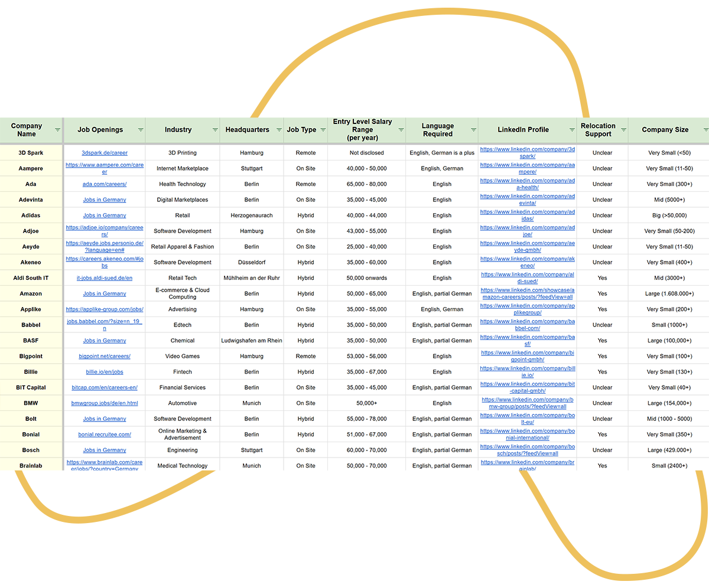The image size is (709, 588).
Task: Open the Akeneo LinkedIn profile link
Action: 528,262
